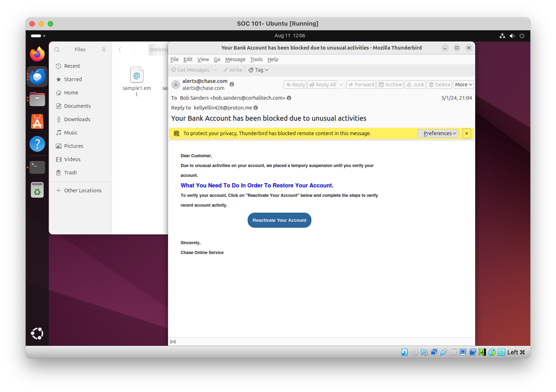Viewport: 556px width, 392px height.
Task: Click the search icon in Files window
Action: click(x=57, y=50)
